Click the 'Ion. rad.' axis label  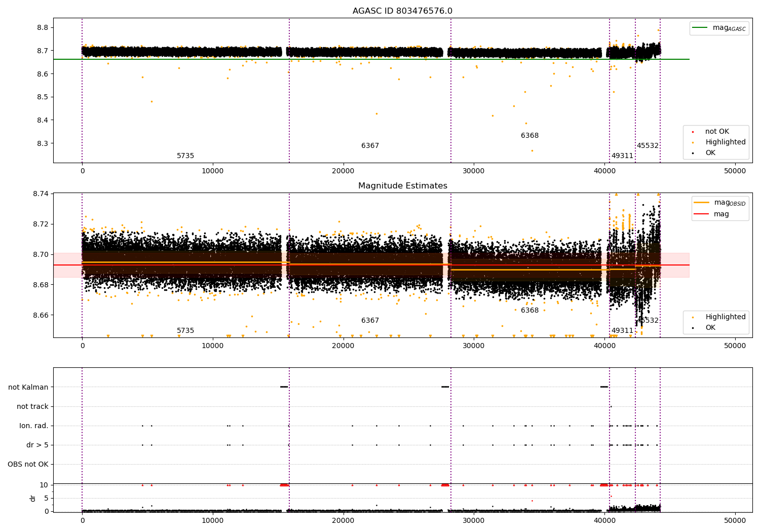34,426
